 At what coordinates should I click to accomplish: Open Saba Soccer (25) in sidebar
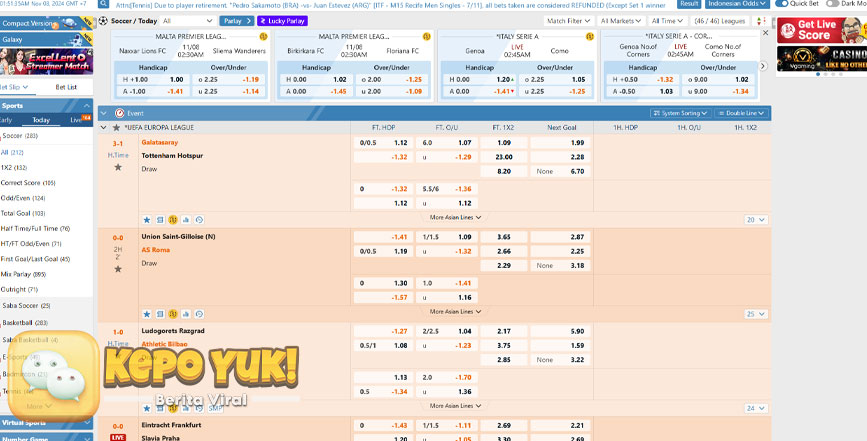point(26,306)
